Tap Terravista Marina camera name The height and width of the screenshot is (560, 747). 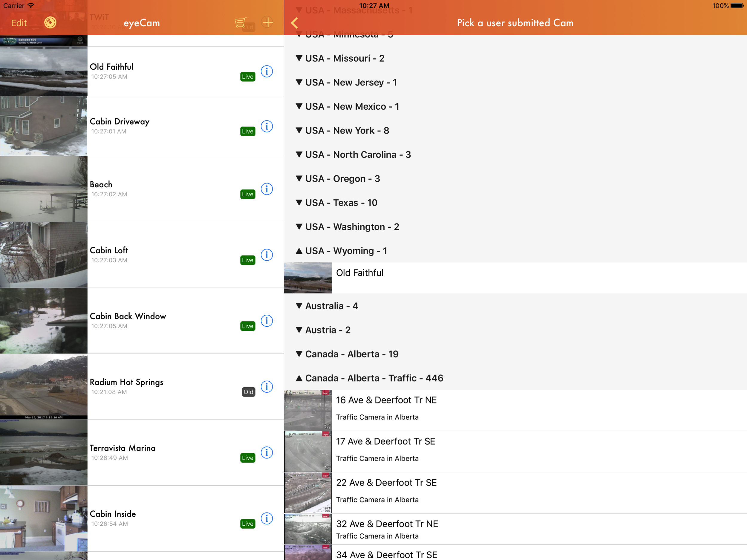[x=123, y=448]
